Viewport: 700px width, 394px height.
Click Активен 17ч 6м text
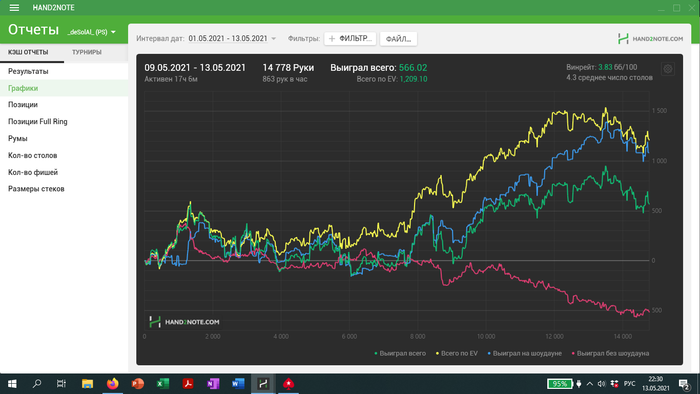(171, 79)
